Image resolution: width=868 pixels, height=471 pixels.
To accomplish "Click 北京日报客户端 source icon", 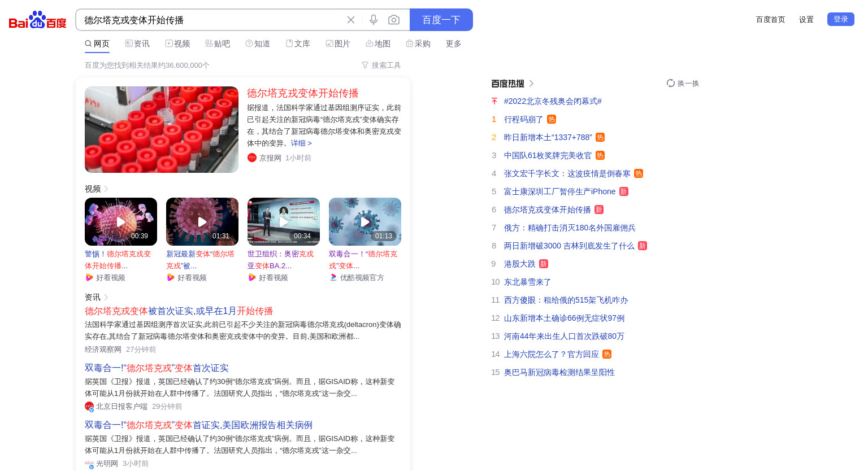I will pyautogui.click(x=89, y=406).
